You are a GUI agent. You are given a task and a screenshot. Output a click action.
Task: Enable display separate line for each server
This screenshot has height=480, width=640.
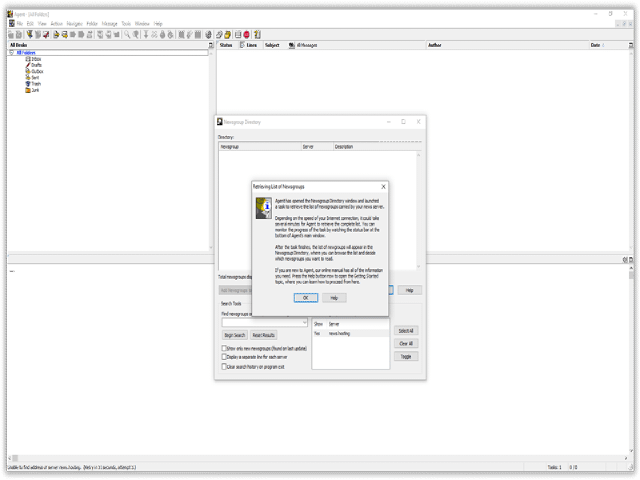click(x=224, y=357)
